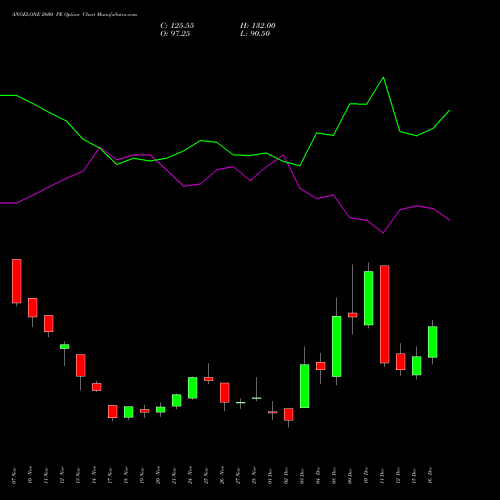The width and height of the screenshot is (500, 500).
Task: Click the purple indicator line lowest trough
Action: [383, 233]
